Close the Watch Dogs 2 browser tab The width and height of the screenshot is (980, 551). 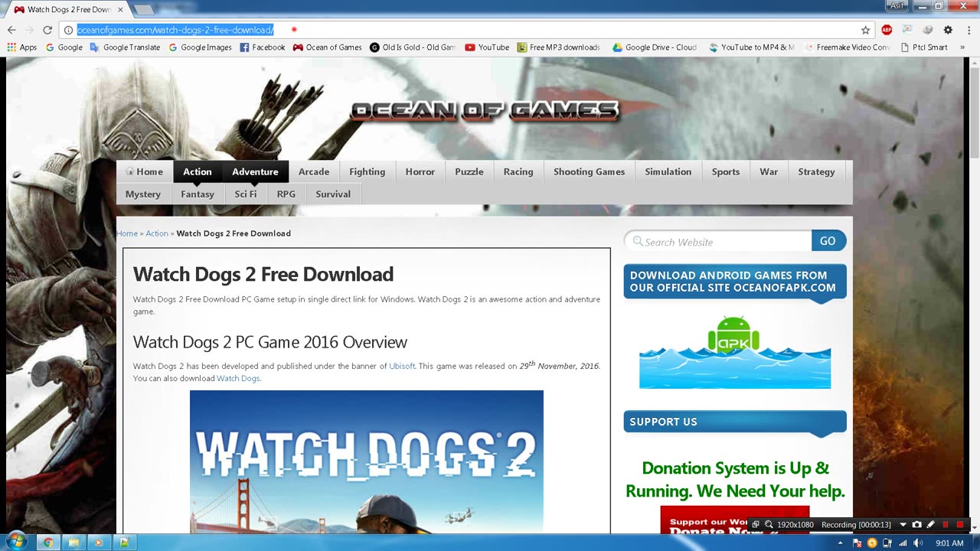pyautogui.click(x=120, y=9)
